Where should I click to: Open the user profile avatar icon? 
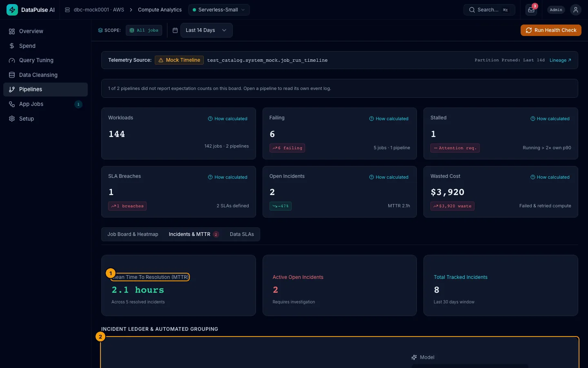[576, 10]
